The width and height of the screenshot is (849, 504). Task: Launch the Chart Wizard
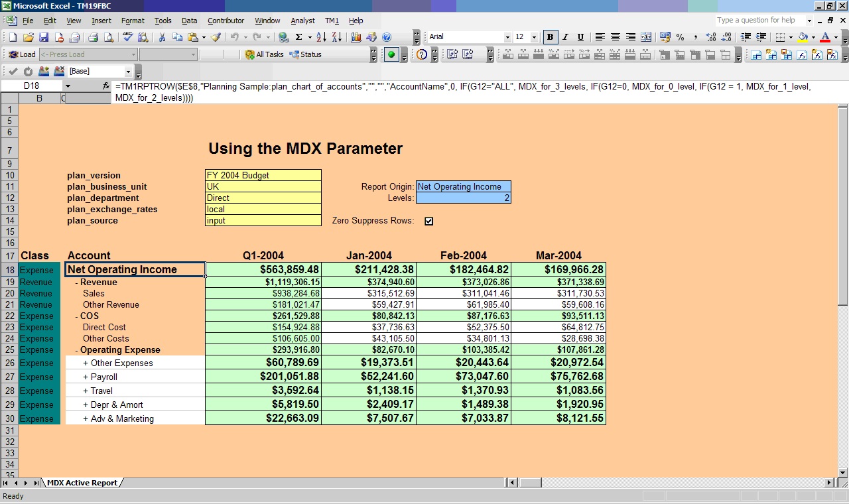point(356,37)
